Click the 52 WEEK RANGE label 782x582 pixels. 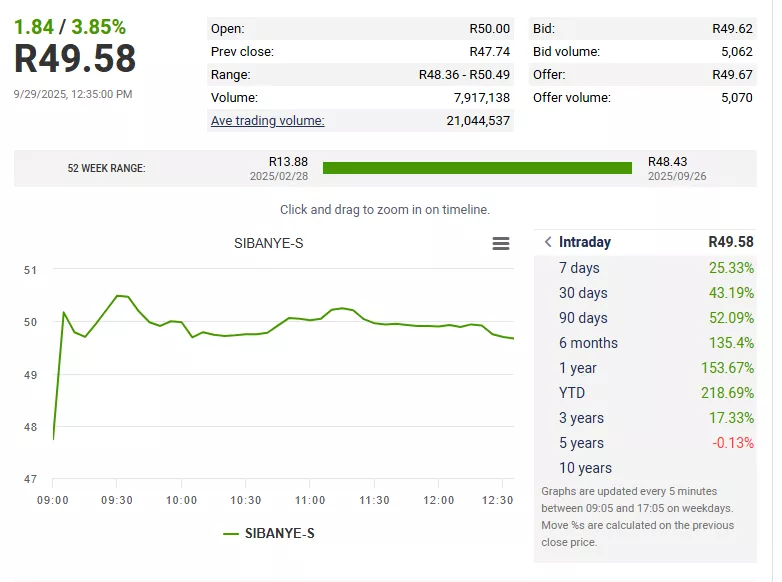(106, 169)
